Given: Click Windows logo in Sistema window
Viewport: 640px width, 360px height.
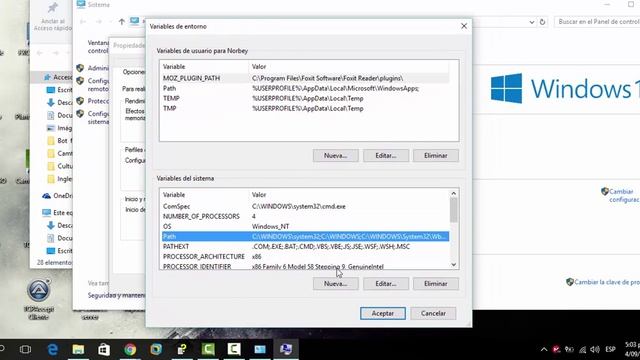Looking at the screenshot, I should (507, 88).
